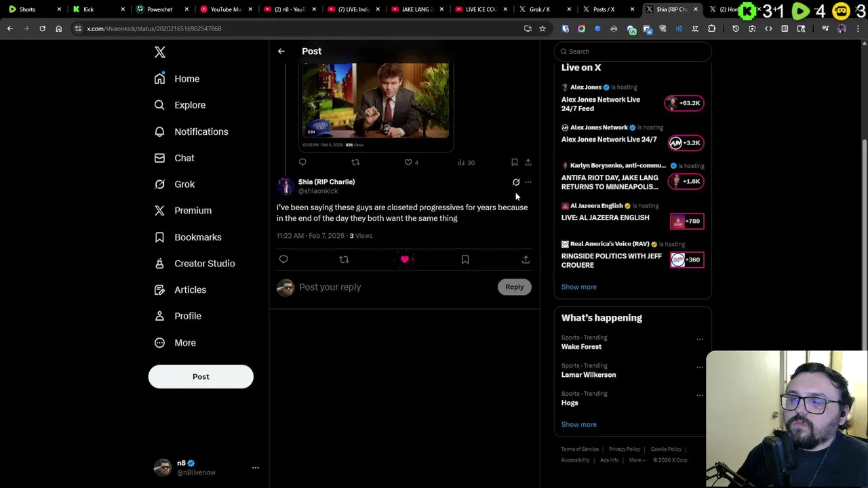Click the 3 Views link
Image resolution: width=868 pixels, height=488 pixels.
click(361, 236)
